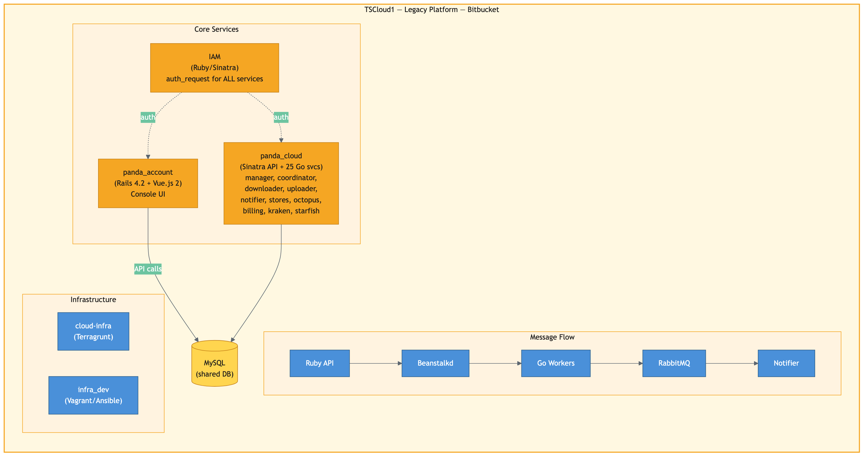Click the API calls edge label

(x=148, y=269)
